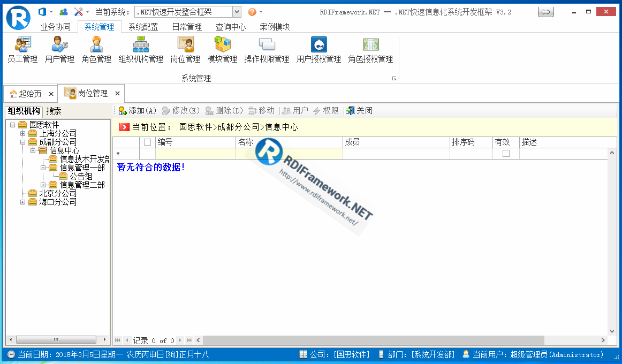Click 移动 toolbar button
Image resolution: width=622 pixels, height=364 pixels.
pos(261,111)
